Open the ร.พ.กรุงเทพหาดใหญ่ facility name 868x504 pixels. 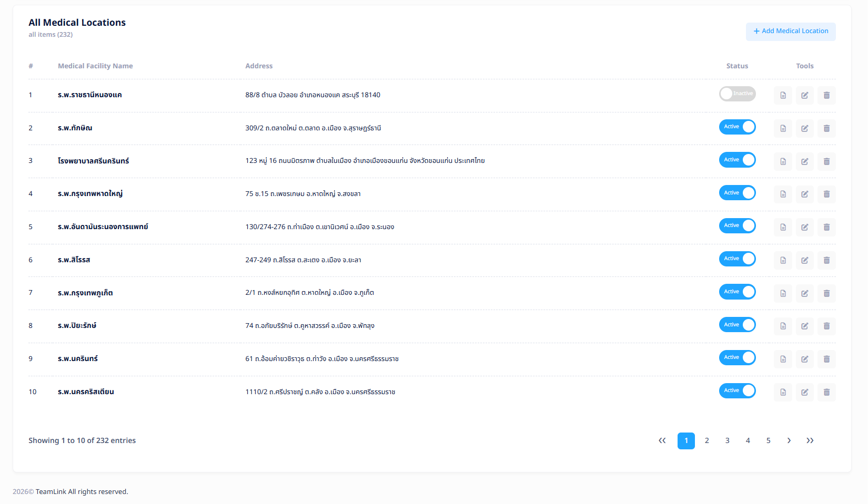(x=90, y=194)
